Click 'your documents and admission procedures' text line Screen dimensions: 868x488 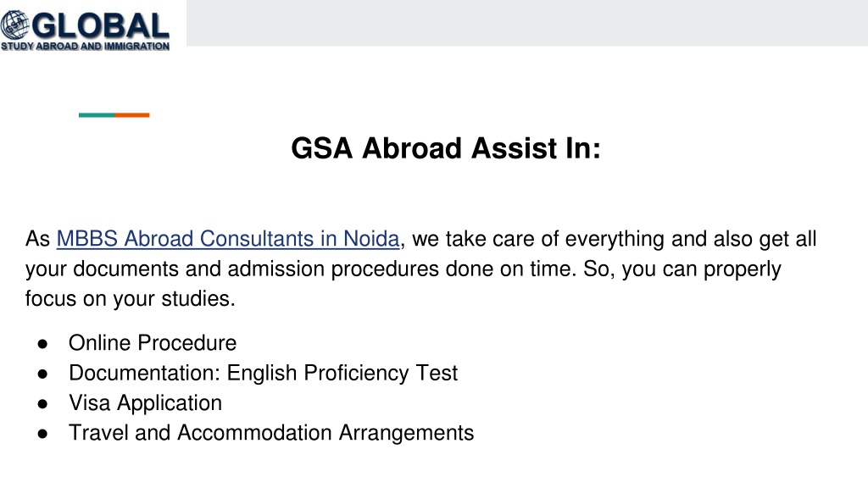point(403,269)
